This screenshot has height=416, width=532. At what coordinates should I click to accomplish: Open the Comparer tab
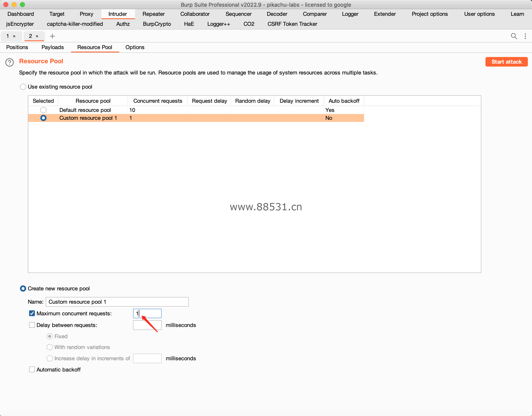[315, 14]
